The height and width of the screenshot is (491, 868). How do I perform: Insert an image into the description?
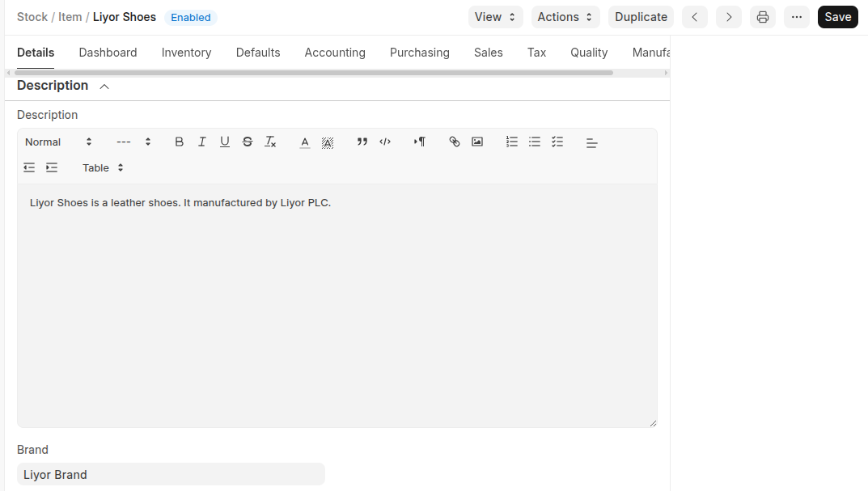(477, 142)
